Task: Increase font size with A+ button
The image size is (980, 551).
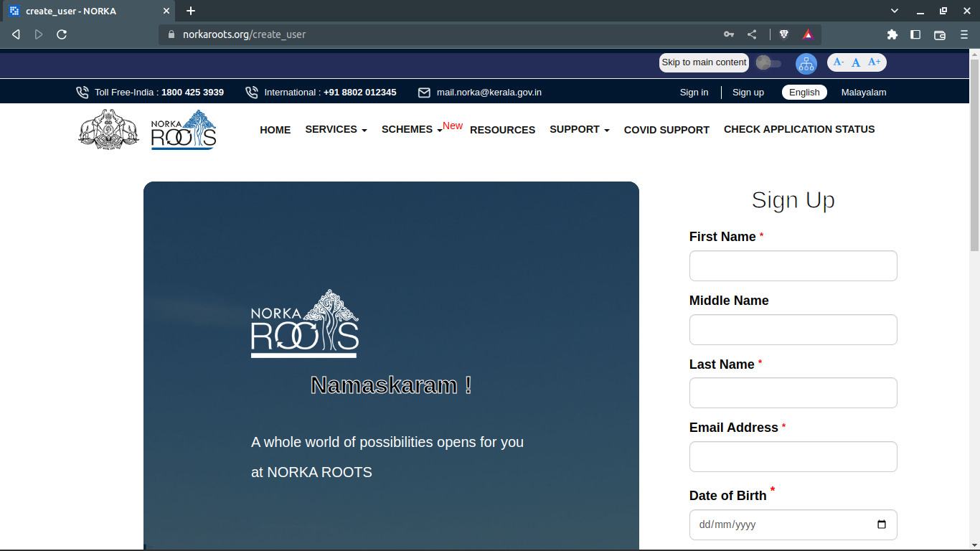Action: pyautogui.click(x=875, y=62)
